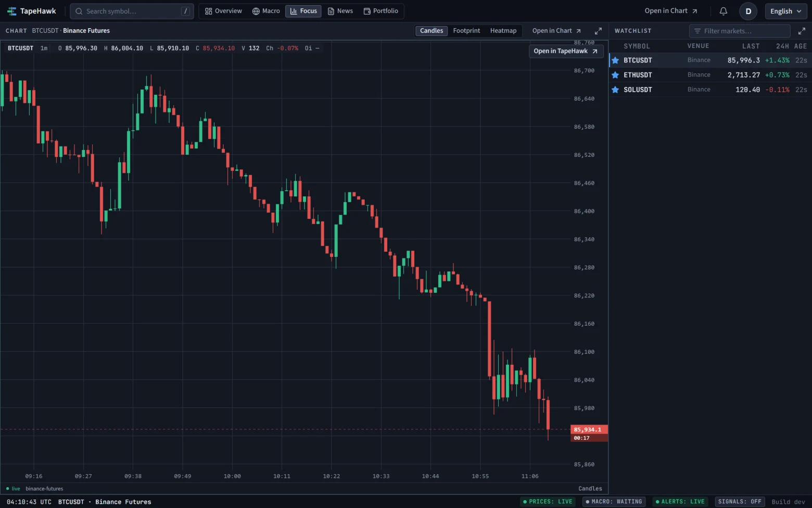Focus the Filter markets input

pos(740,31)
